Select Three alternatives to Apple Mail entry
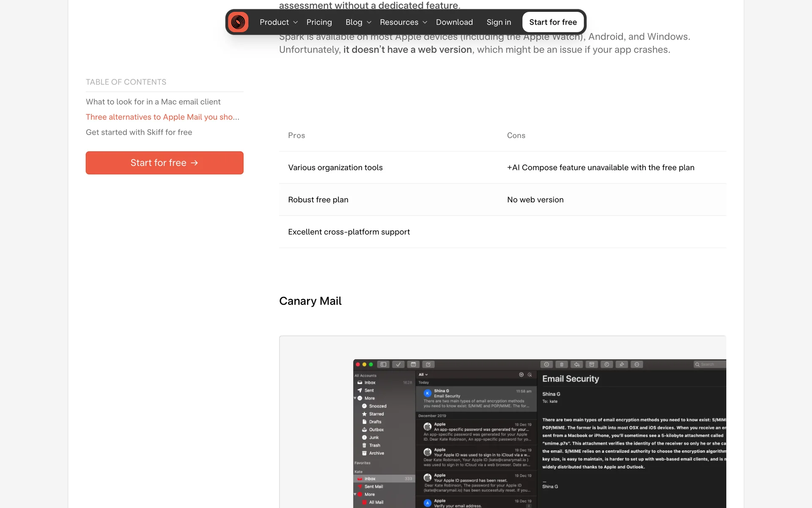The width and height of the screenshot is (812, 508). tap(162, 117)
